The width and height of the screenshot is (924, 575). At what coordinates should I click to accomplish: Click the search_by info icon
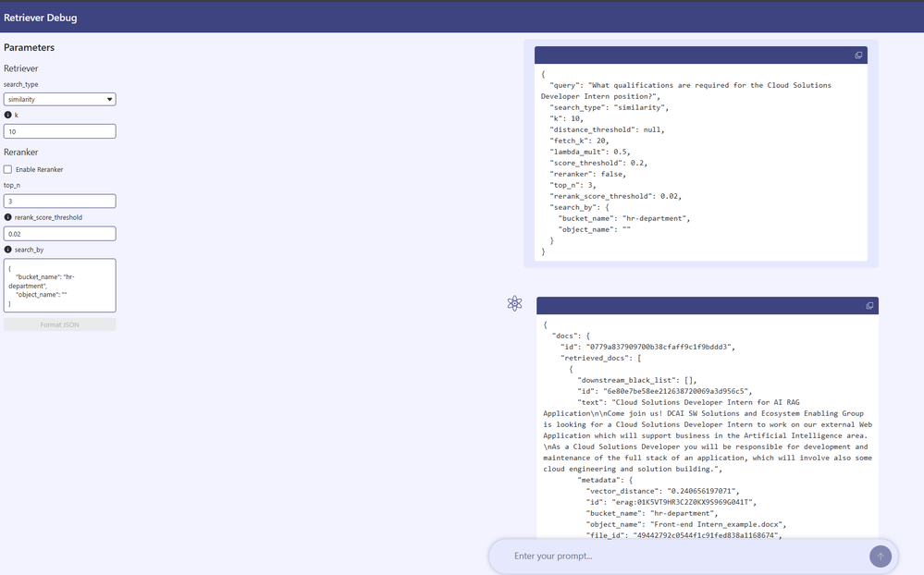tap(8, 250)
